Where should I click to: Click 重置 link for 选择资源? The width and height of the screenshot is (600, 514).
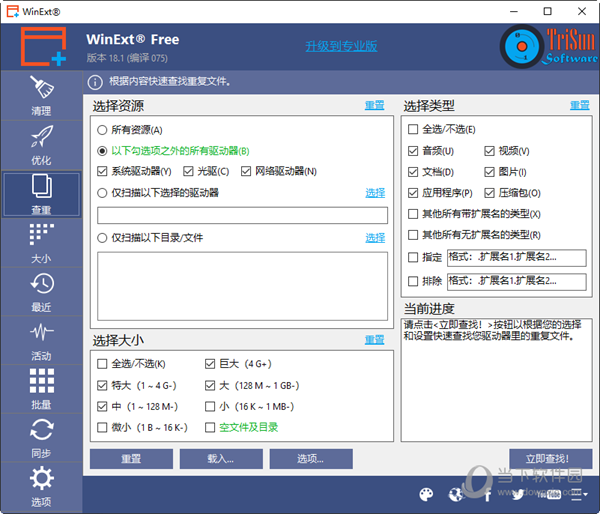tap(375, 105)
